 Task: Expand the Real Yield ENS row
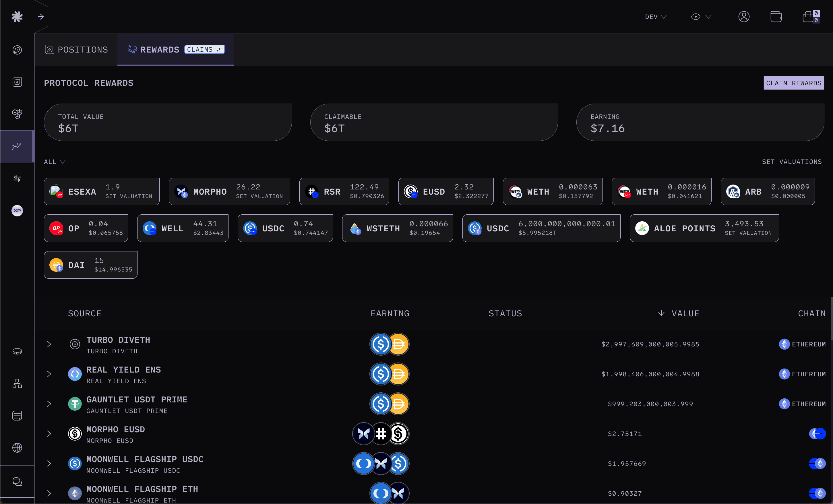point(49,374)
